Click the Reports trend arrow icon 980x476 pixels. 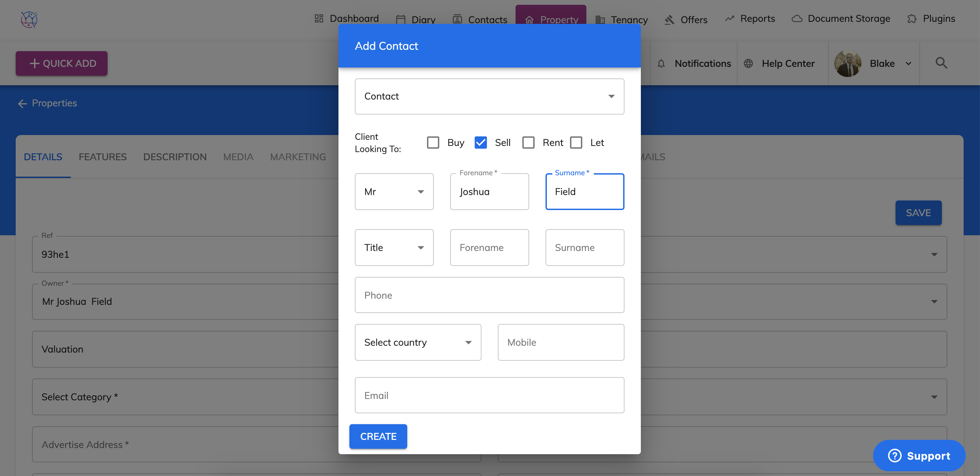click(x=729, y=19)
